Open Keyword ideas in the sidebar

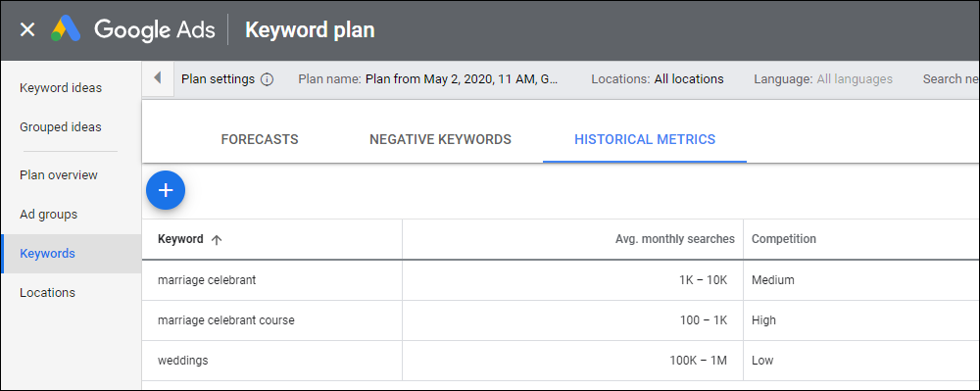[61, 87]
